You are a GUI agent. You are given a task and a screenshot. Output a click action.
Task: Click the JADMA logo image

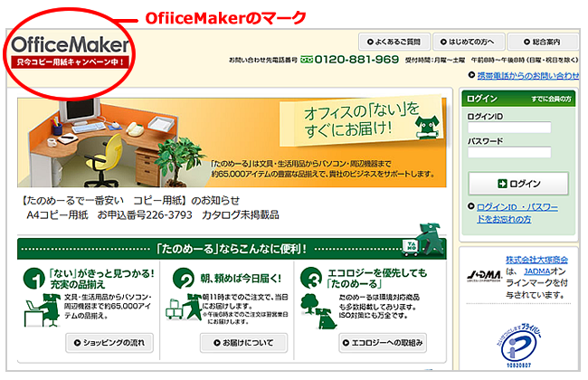click(x=484, y=276)
